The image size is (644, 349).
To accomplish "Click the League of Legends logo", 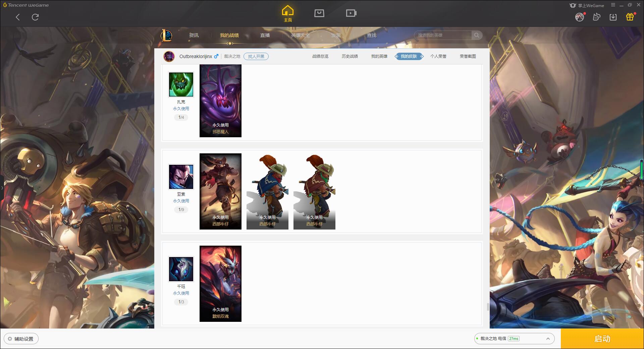I will (x=166, y=35).
